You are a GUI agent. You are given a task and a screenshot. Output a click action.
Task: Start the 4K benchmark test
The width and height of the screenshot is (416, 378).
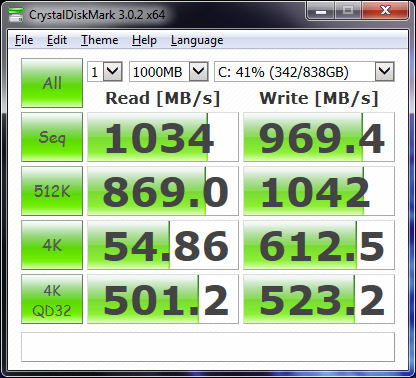pyautogui.click(x=52, y=245)
